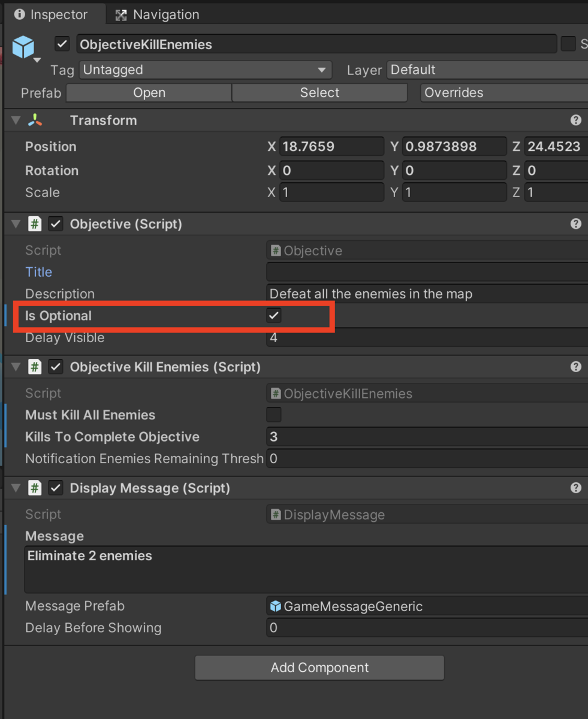Click the Scale Z field

(x=556, y=192)
